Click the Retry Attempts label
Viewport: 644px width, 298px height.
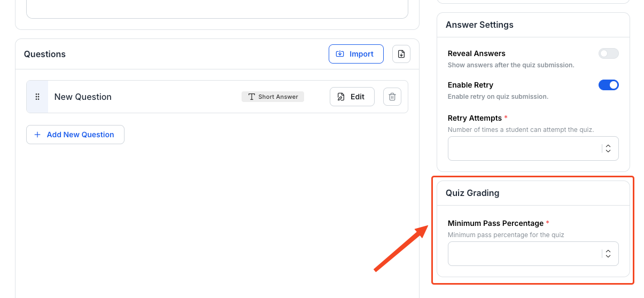pos(475,118)
